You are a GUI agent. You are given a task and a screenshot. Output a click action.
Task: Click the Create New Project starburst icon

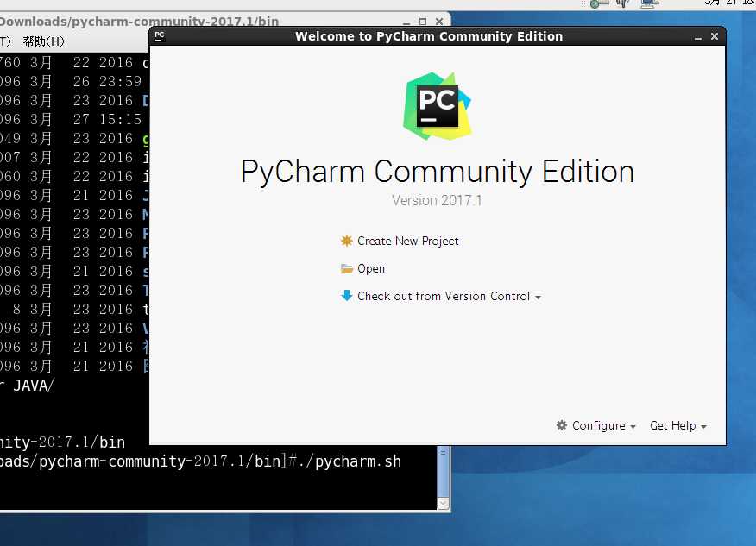346,241
